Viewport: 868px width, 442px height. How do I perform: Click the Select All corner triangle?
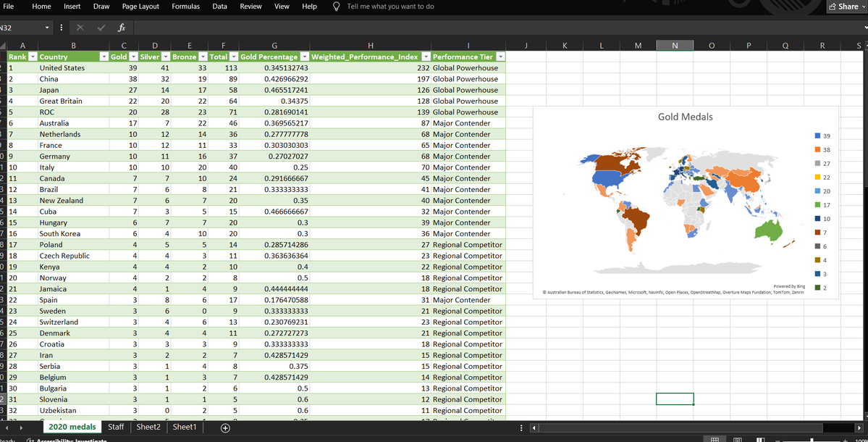[x=4, y=46]
